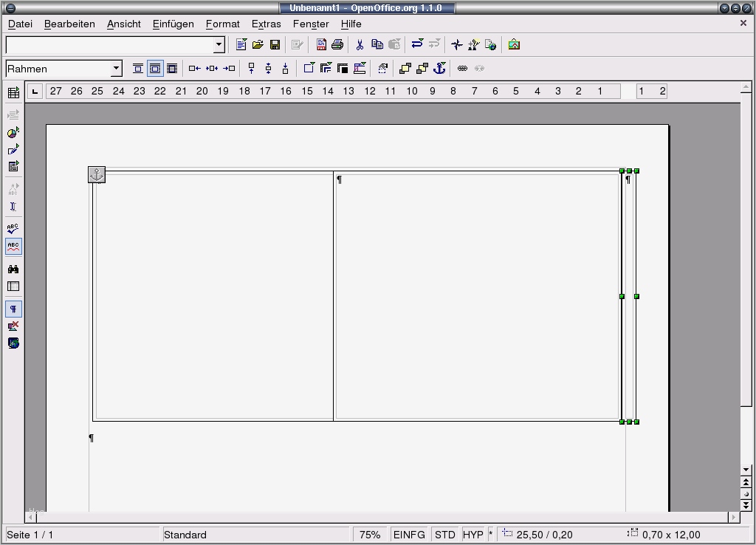
Task: Toggle STD selection mode in status bar
Action: click(x=444, y=535)
